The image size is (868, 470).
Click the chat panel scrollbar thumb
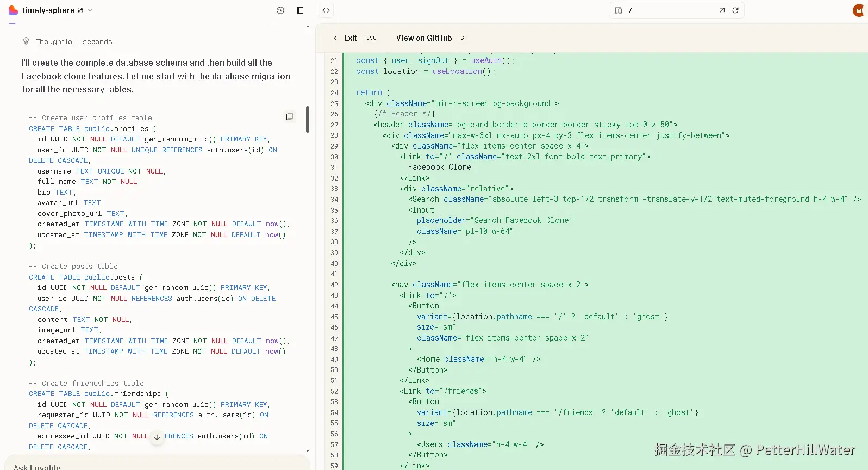(308, 119)
